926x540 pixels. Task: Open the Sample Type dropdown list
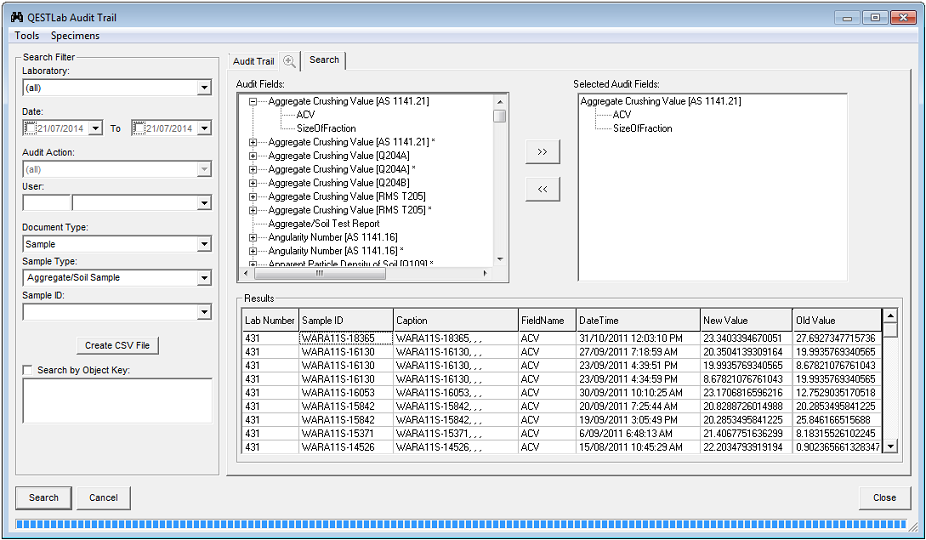click(204, 278)
